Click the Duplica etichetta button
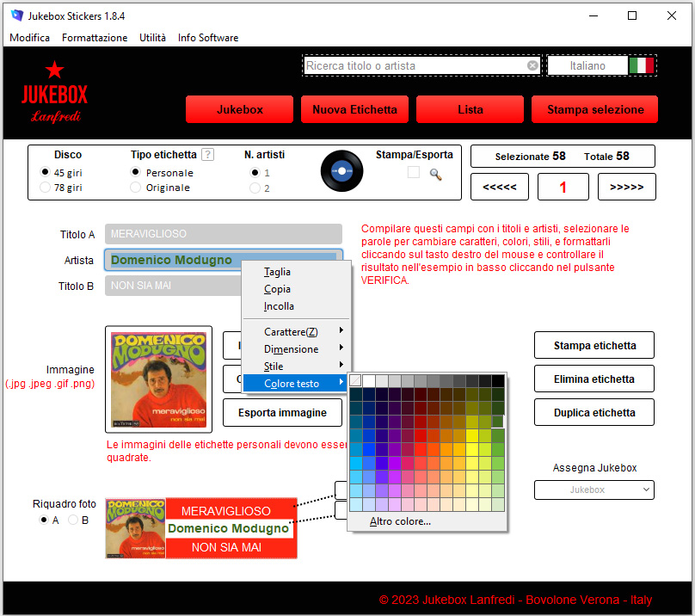Screen dimensions: 695x616 click(x=594, y=412)
